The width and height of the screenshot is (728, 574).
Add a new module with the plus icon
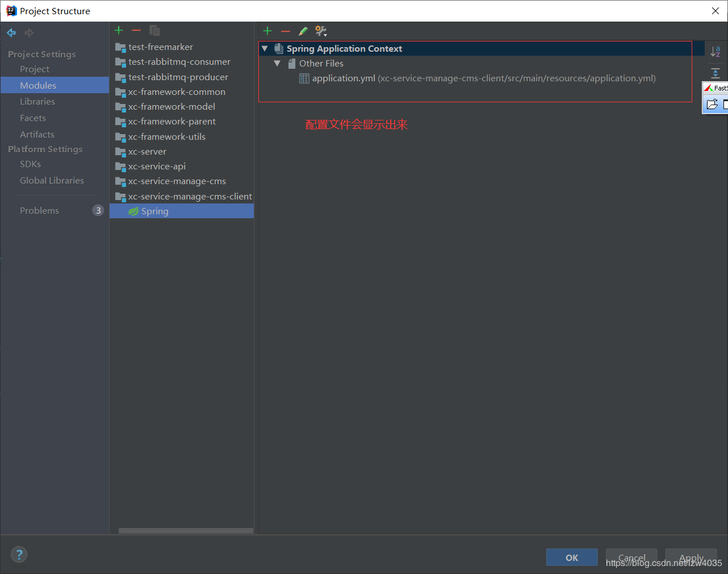click(x=119, y=30)
